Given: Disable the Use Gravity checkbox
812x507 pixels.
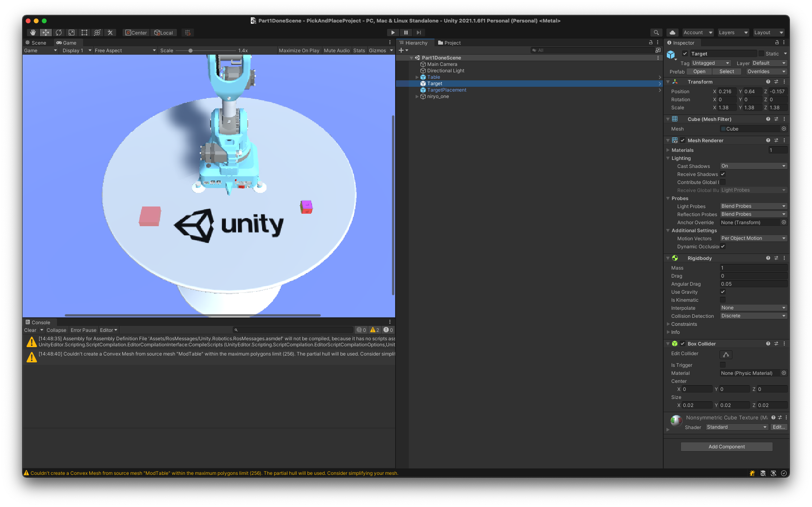Looking at the screenshot, I should click(x=722, y=292).
